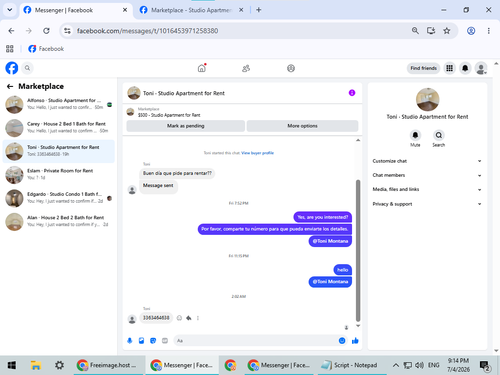Open the notifications bell in Facebook header
This screenshot has width=500, height=375.
click(465, 68)
